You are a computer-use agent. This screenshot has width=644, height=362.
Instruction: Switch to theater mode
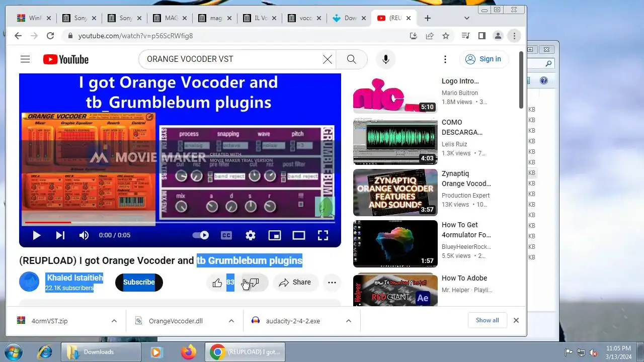(299, 235)
